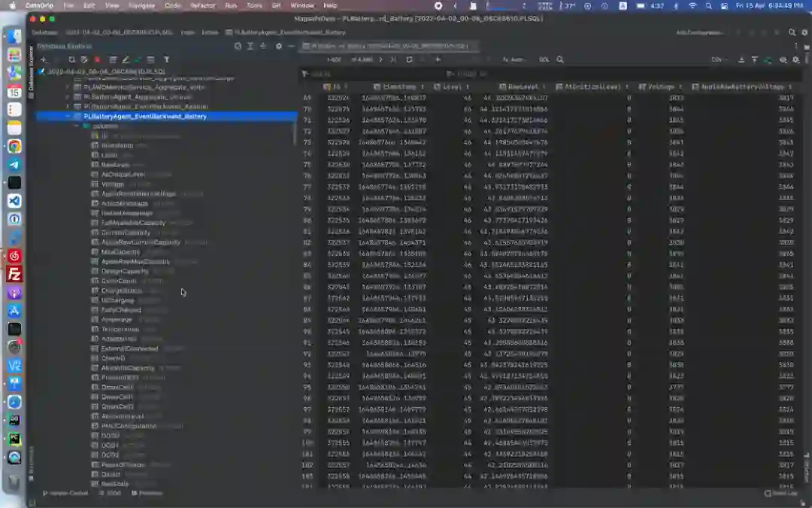Click the Add data source plus icon
Image resolution: width=812 pixels, height=508 pixels.
coord(43,59)
